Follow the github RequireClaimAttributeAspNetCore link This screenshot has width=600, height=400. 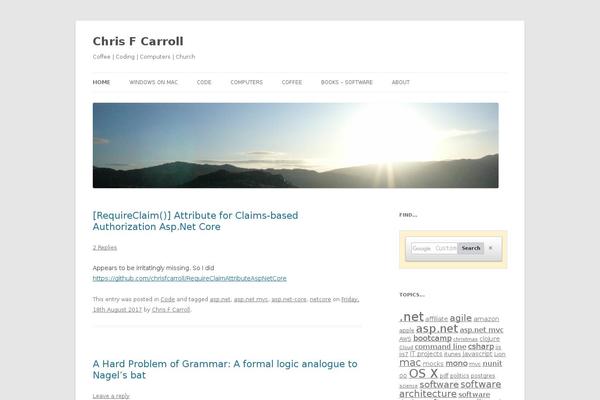click(189, 278)
